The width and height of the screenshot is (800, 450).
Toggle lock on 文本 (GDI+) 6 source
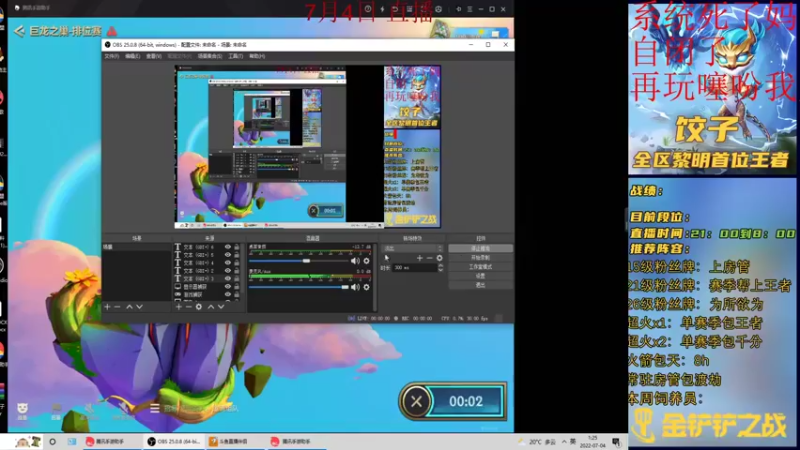(x=237, y=247)
